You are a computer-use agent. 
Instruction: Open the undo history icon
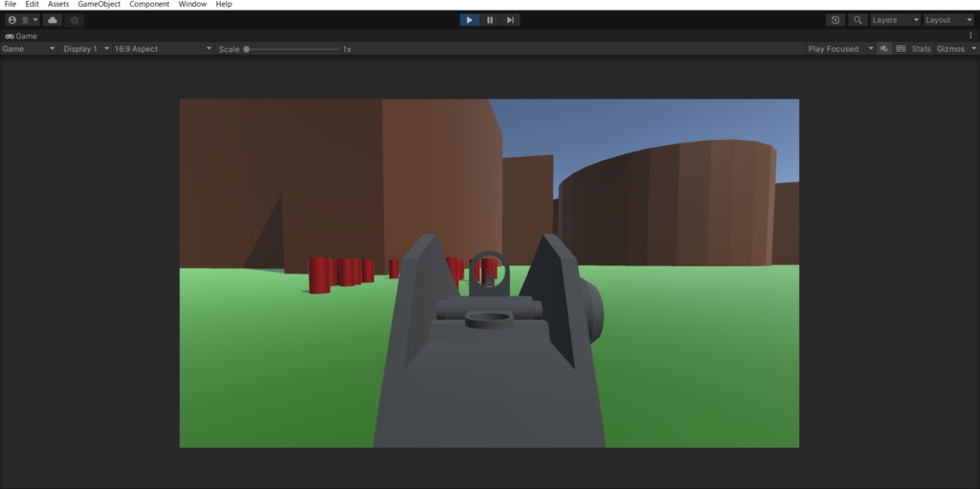click(835, 20)
